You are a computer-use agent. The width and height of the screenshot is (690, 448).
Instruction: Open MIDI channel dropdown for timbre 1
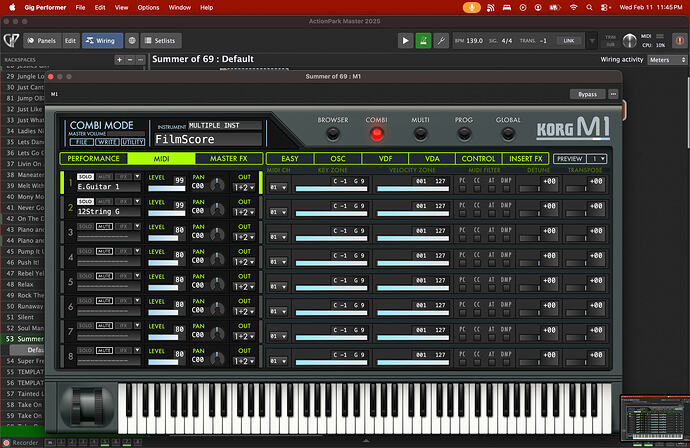click(x=278, y=187)
